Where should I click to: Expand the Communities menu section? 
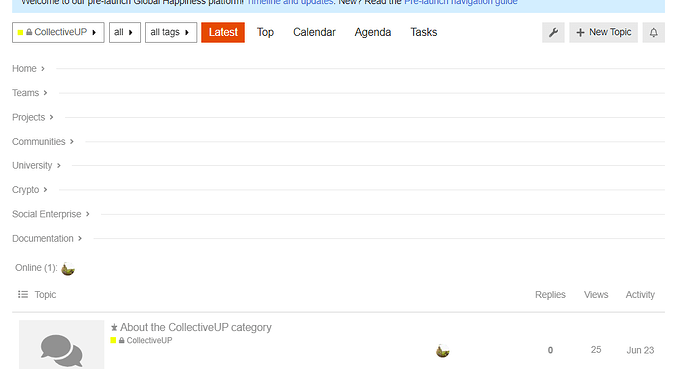(43, 142)
